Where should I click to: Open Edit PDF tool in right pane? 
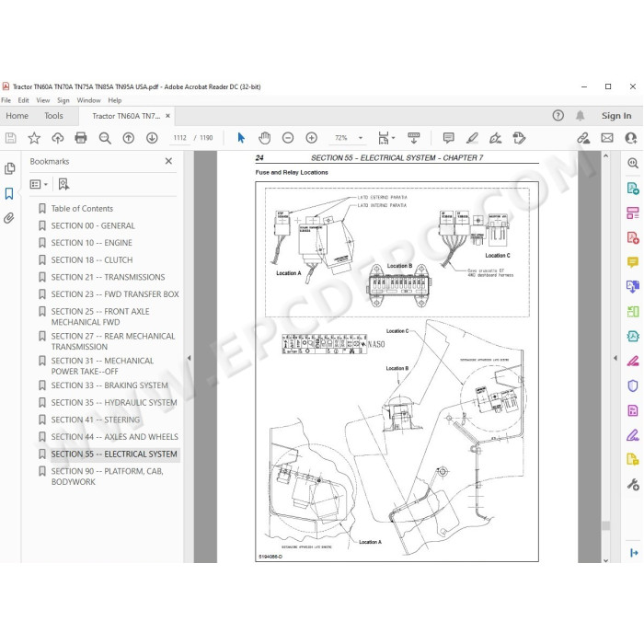click(x=633, y=213)
